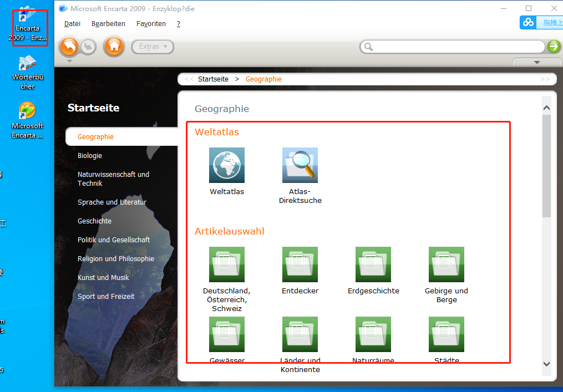Select Kunst und Musik category
The width and height of the screenshot is (563, 392).
(103, 277)
